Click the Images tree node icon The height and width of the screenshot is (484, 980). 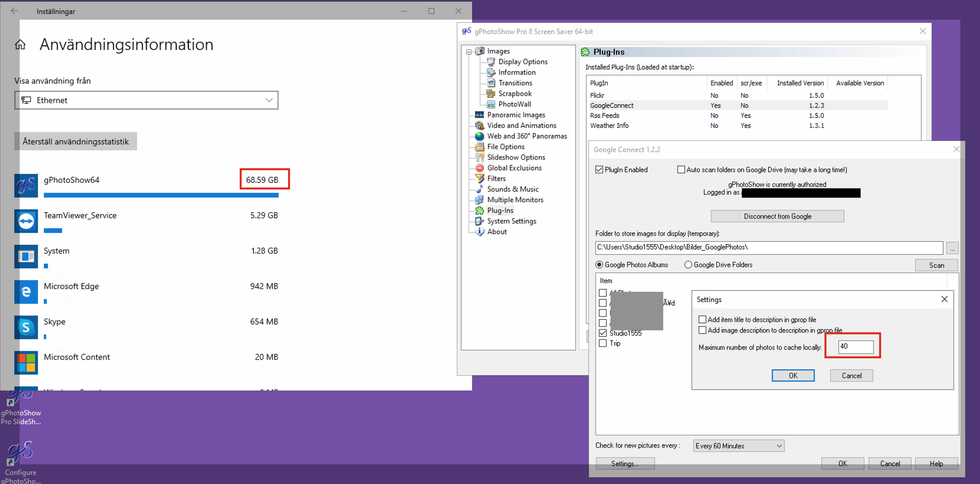pos(480,51)
